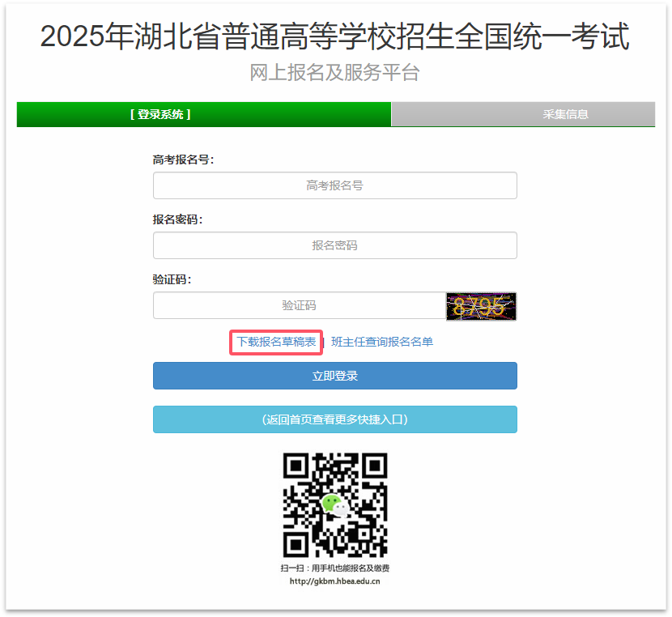Viewport: 672px width, 617px height.
Task: Click the 验证码 field label
Action: pos(172,280)
